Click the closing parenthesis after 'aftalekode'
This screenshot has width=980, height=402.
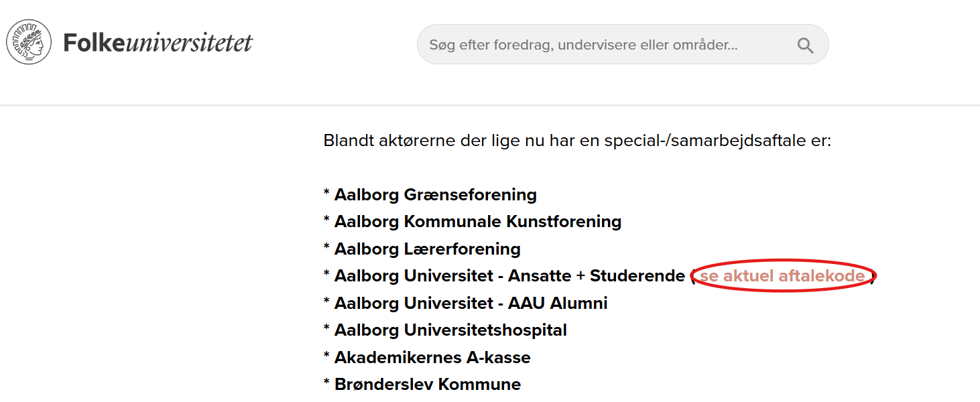tap(873, 277)
